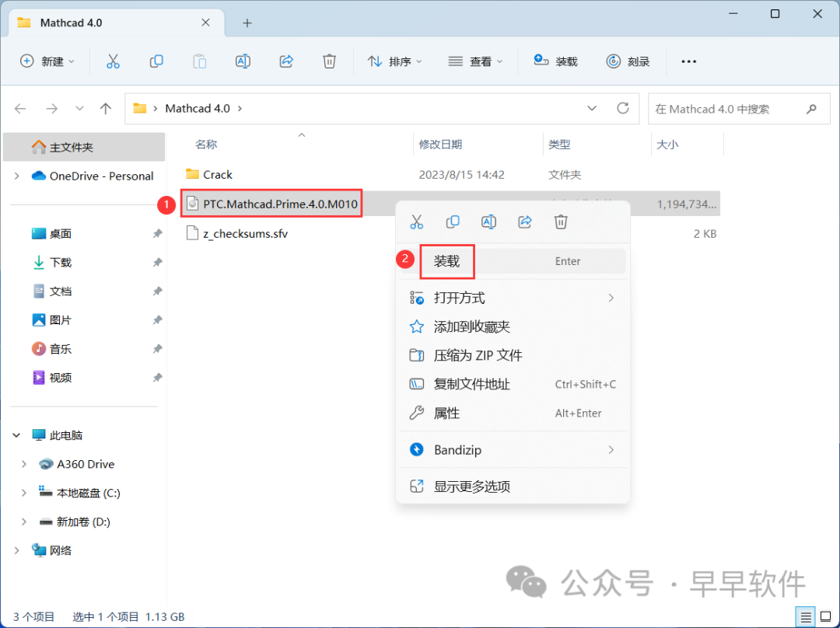
Task: Close the Mathcad 4.0 tab
Action: [205, 23]
